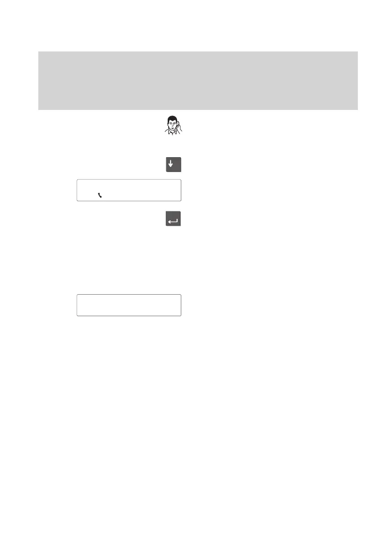This screenshot has height=558, width=392.
Task: Tap the dark key with downward arrow
Action: [x=173, y=165]
